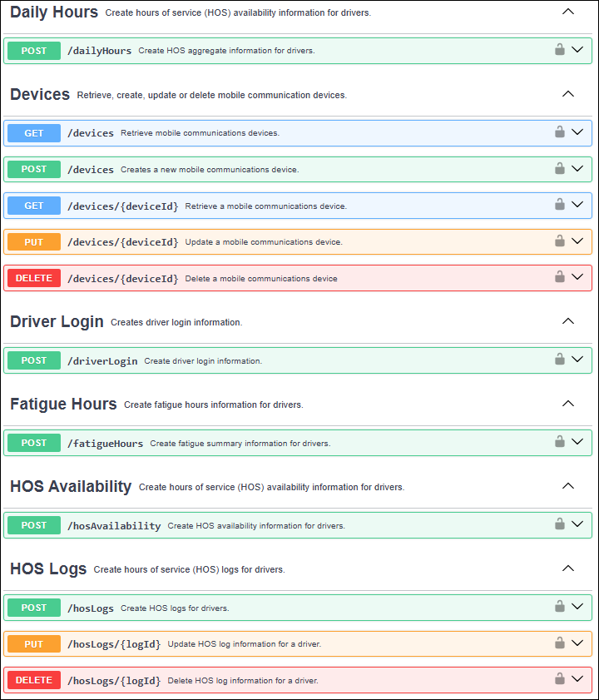Expand POST /driverLogin with its down arrow
The width and height of the screenshot is (599, 700).
point(577,360)
